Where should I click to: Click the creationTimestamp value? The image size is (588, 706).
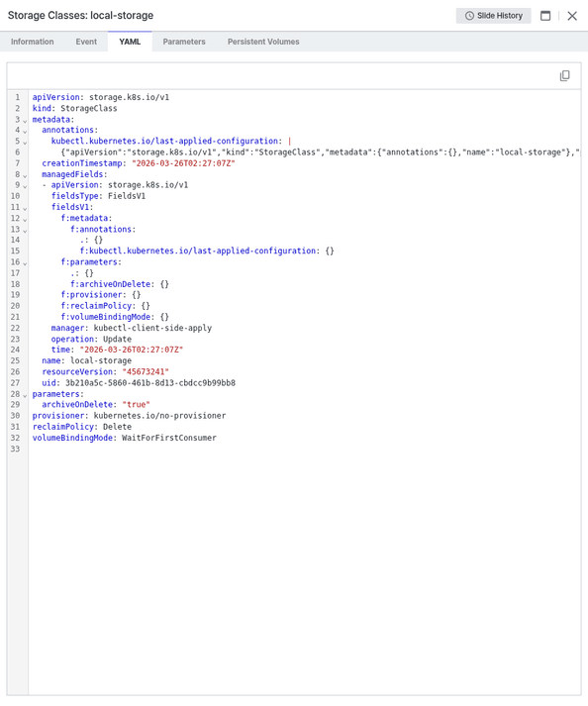coord(184,163)
